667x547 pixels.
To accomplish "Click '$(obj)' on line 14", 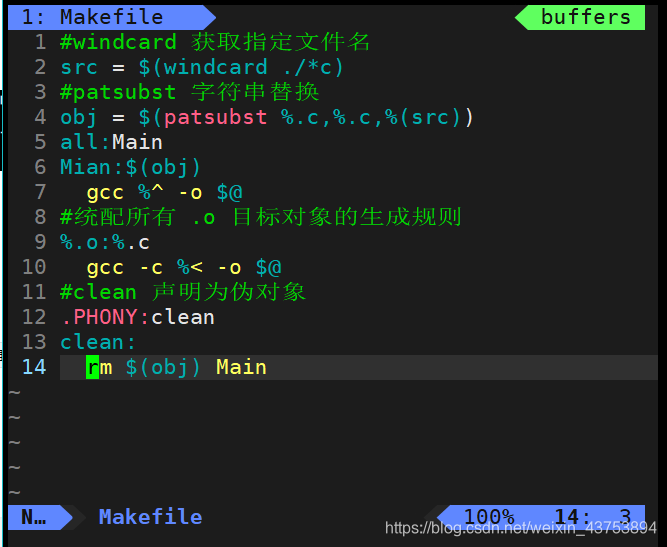I will tap(163, 367).
